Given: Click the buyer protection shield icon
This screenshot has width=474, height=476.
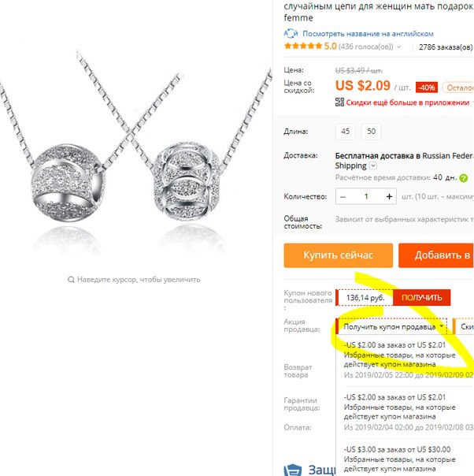Looking at the screenshot, I should 292,470.
